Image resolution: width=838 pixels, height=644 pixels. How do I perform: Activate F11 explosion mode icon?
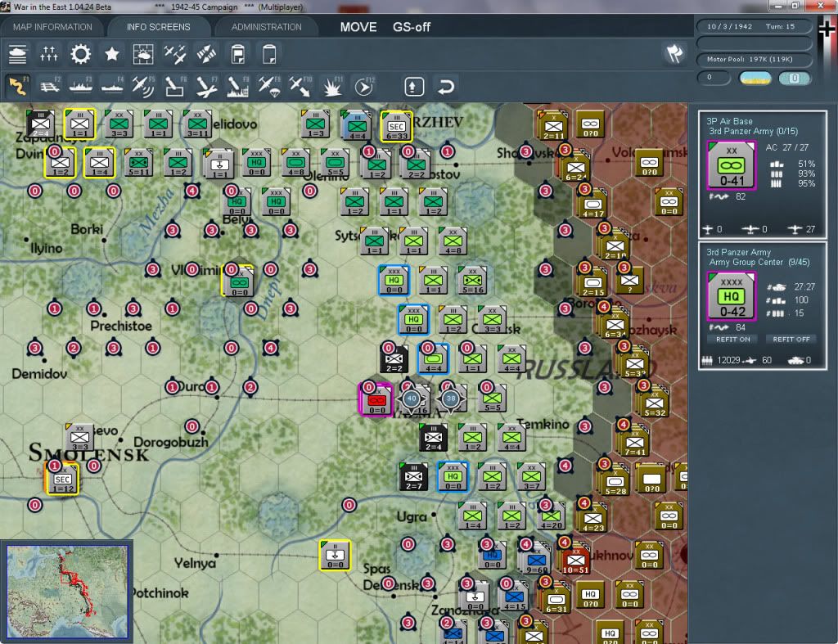(332, 87)
